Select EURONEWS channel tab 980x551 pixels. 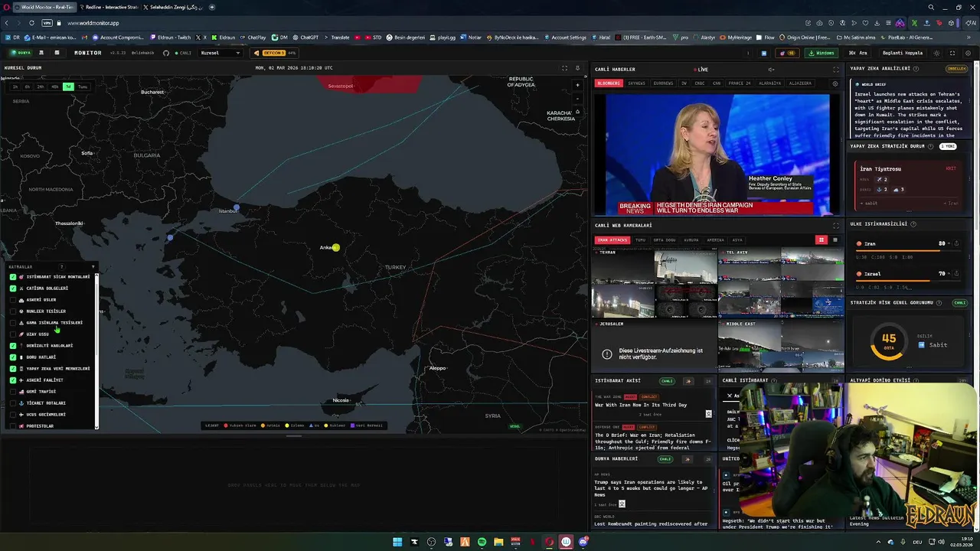tap(663, 83)
